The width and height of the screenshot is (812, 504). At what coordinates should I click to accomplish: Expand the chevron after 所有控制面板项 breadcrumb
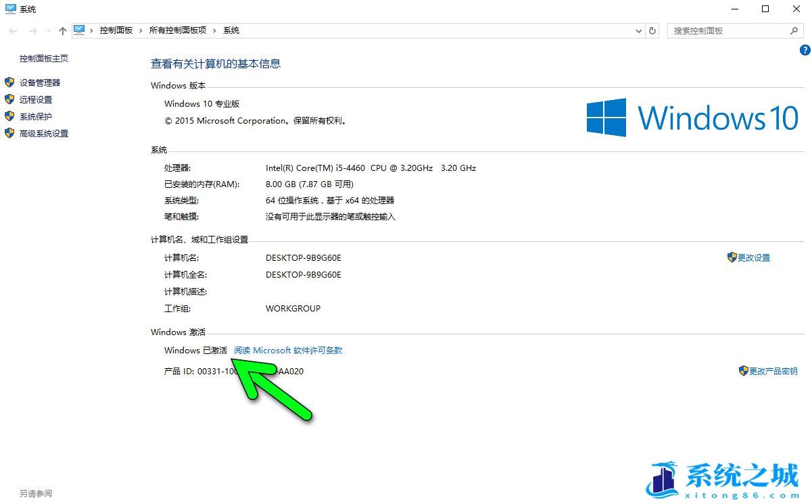tap(215, 30)
